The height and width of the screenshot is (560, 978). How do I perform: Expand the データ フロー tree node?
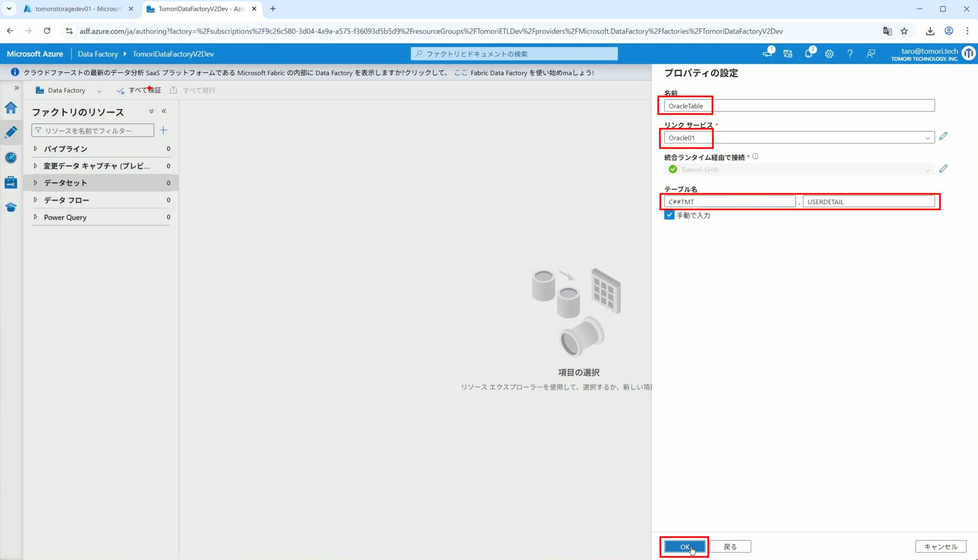[35, 200]
